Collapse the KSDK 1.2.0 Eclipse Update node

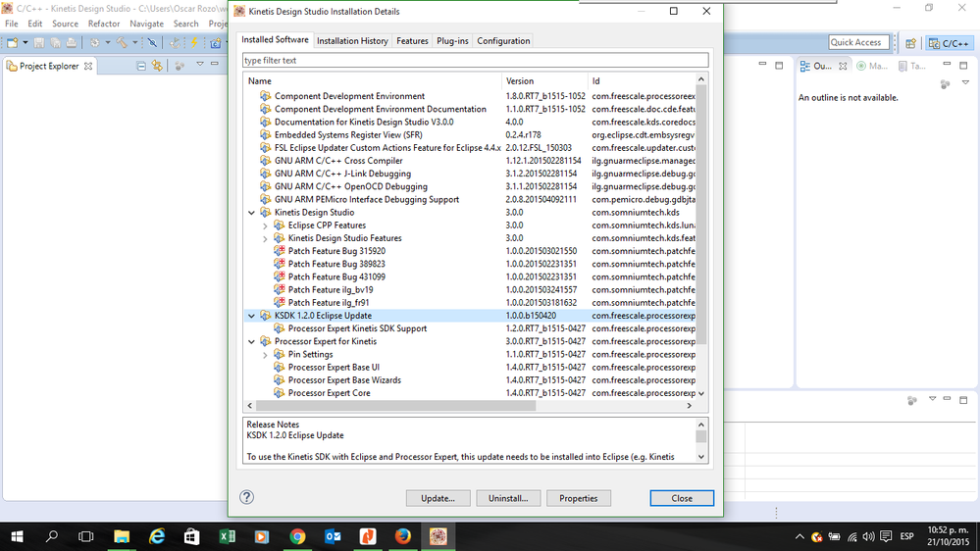251,316
